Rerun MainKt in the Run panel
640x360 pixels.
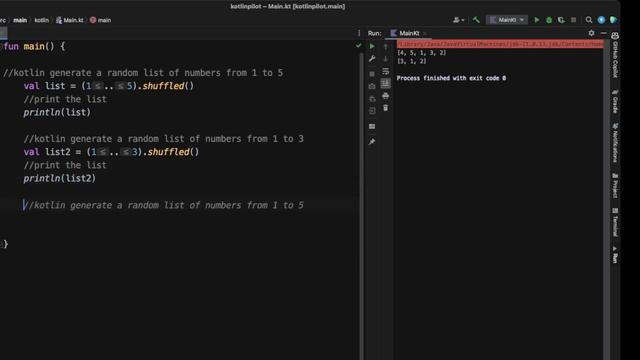pyautogui.click(x=372, y=46)
